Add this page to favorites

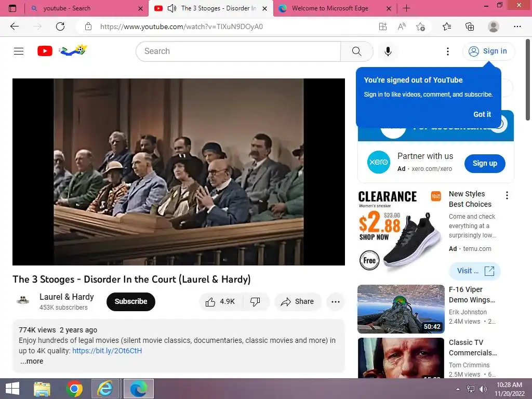click(420, 26)
